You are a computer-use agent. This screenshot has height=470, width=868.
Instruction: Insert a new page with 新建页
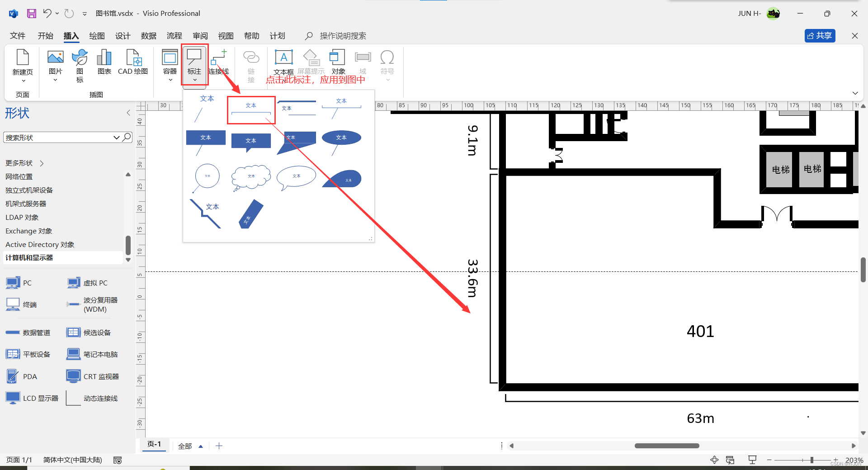[23, 66]
